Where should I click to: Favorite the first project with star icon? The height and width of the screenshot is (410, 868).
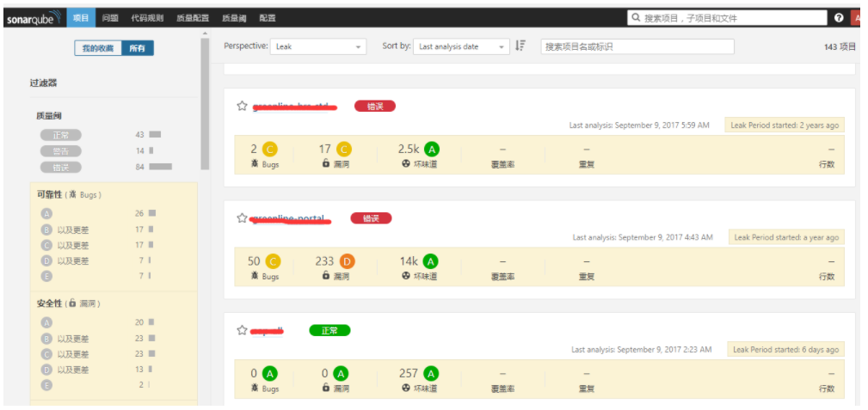[243, 107]
